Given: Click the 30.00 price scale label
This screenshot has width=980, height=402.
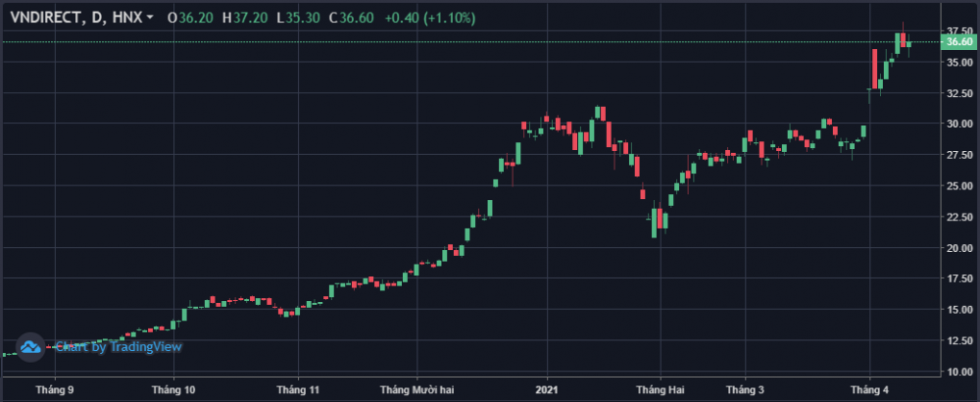Looking at the screenshot, I should 959,124.
